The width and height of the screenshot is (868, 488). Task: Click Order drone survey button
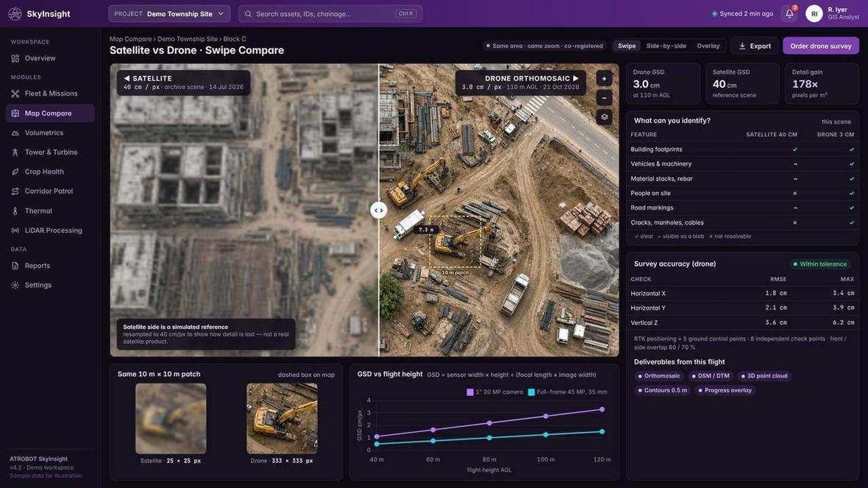(820, 46)
